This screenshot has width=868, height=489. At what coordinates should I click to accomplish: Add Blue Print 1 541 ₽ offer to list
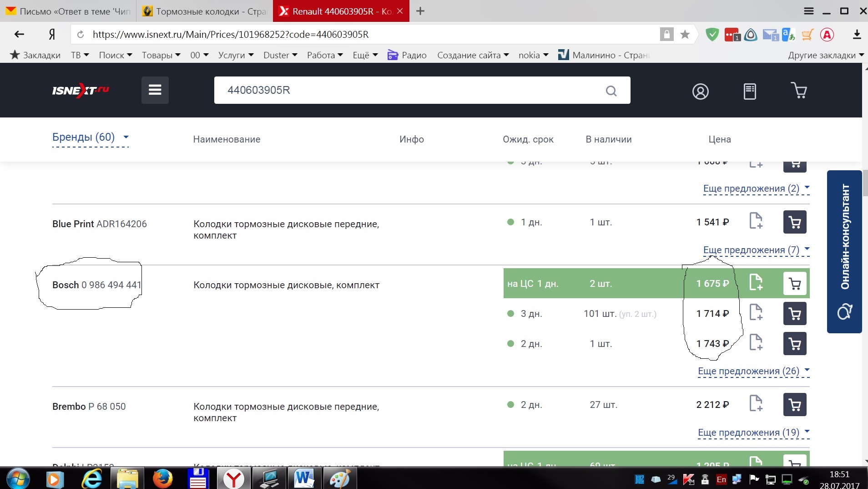(x=756, y=221)
